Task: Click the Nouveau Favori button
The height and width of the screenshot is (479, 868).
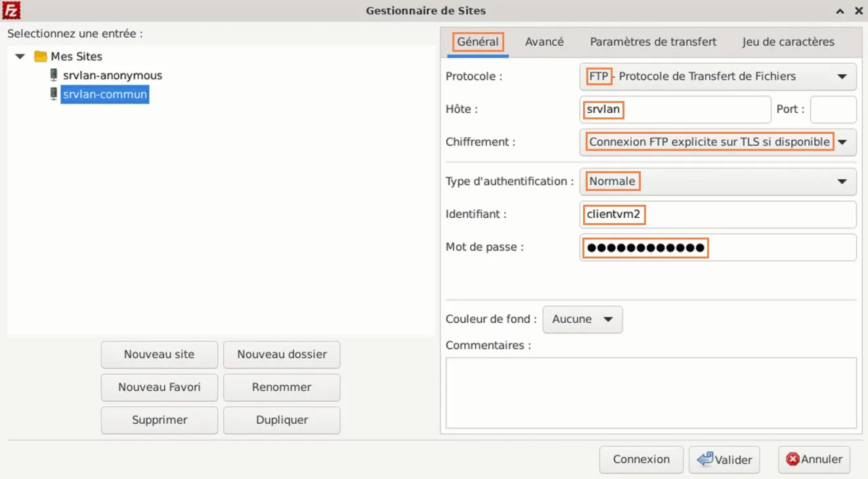Action: click(160, 387)
